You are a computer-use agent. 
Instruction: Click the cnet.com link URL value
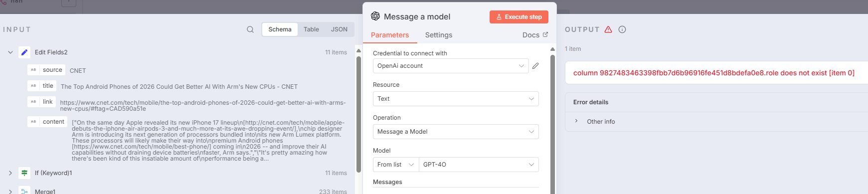(203, 106)
